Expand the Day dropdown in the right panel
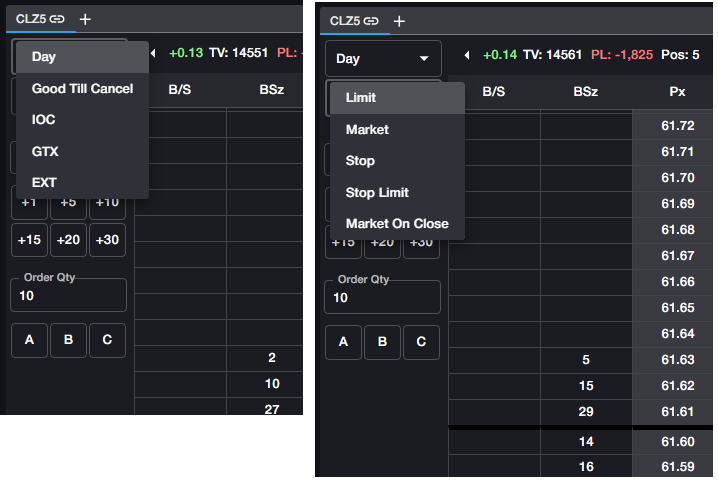 click(382, 59)
